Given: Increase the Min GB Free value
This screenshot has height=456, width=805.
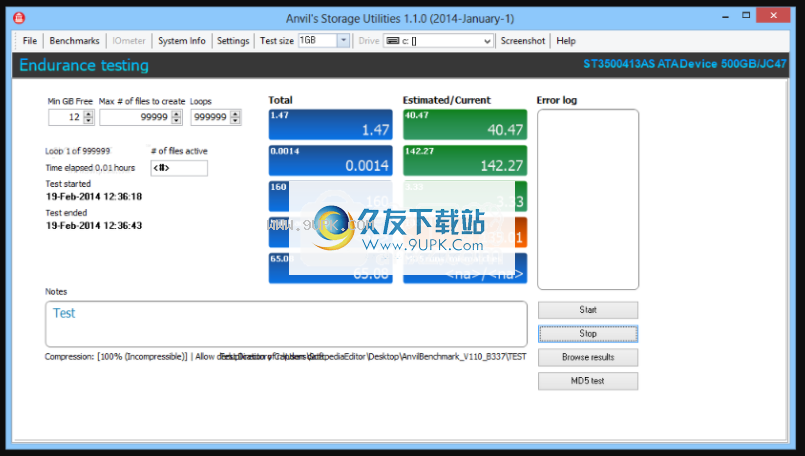Looking at the screenshot, I should click(x=88, y=114).
